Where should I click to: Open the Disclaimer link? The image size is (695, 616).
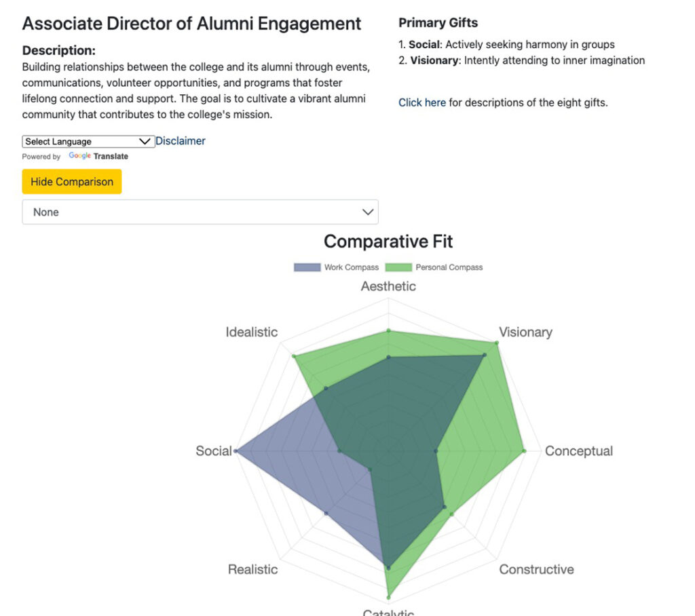[x=181, y=141]
